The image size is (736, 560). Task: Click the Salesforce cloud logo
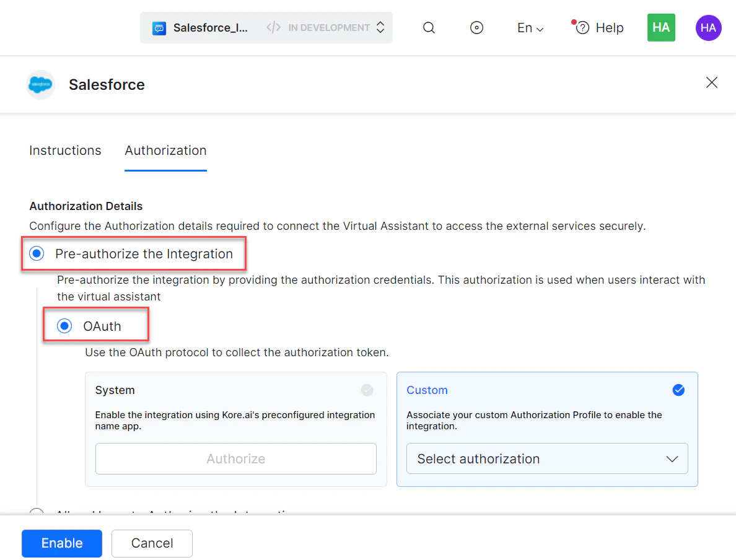pos(40,84)
